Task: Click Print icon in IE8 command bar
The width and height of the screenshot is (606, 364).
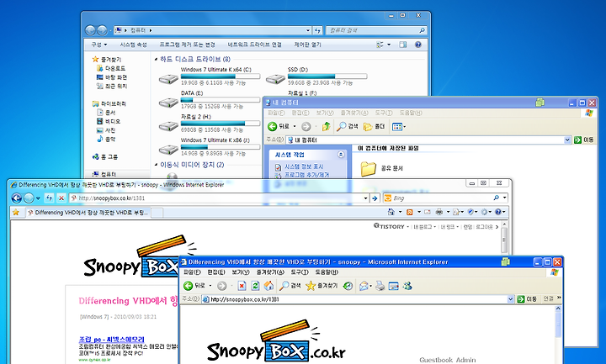Action: [x=439, y=212]
